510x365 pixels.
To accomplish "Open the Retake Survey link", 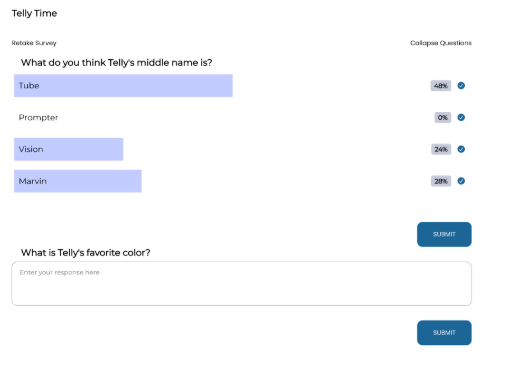I will pyautogui.click(x=34, y=43).
